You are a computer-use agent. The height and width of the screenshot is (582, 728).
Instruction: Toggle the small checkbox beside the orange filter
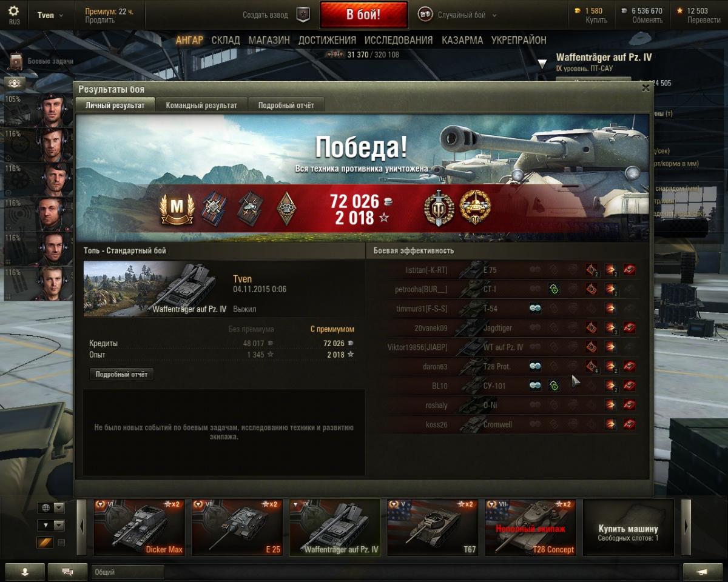coord(61,543)
